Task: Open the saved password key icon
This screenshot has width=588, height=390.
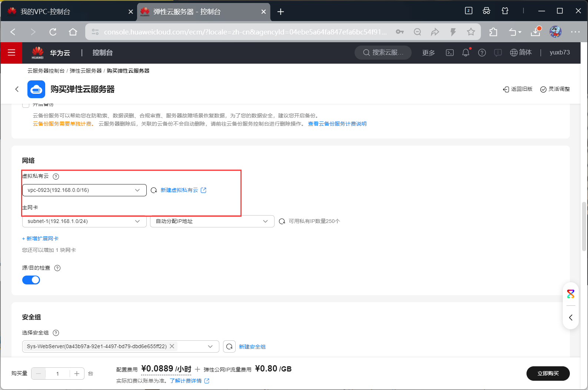Action: click(400, 32)
